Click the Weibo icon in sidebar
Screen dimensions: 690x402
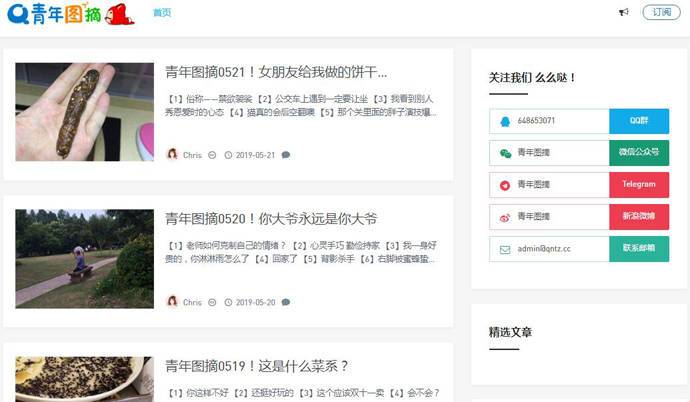click(505, 218)
